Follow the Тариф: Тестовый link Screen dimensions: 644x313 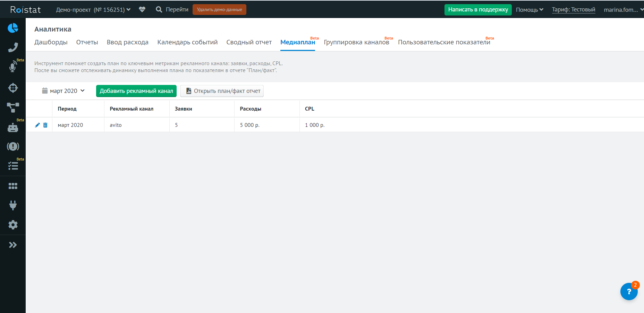(x=573, y=10)
